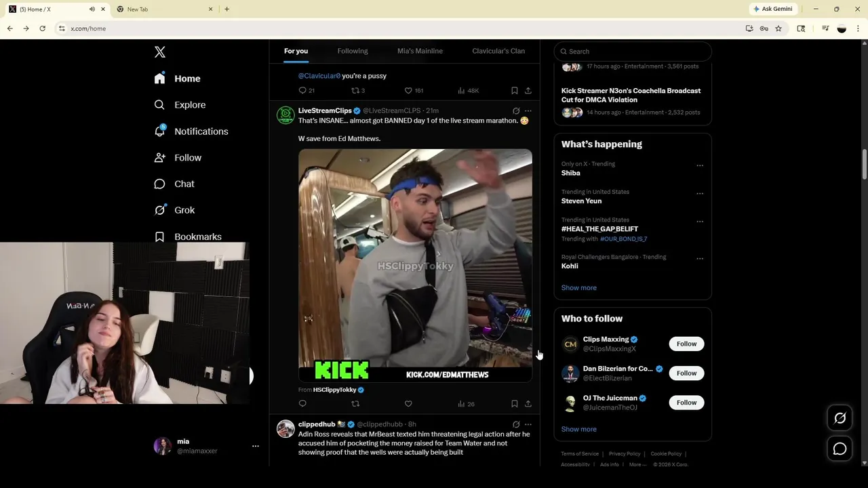Show more in Who to follow

click(578, 429)
